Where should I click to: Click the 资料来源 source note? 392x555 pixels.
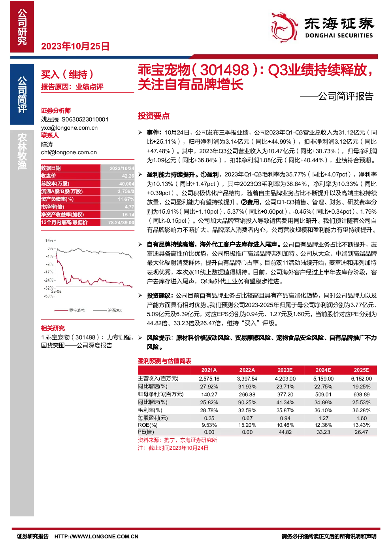[x=177, y=440]
